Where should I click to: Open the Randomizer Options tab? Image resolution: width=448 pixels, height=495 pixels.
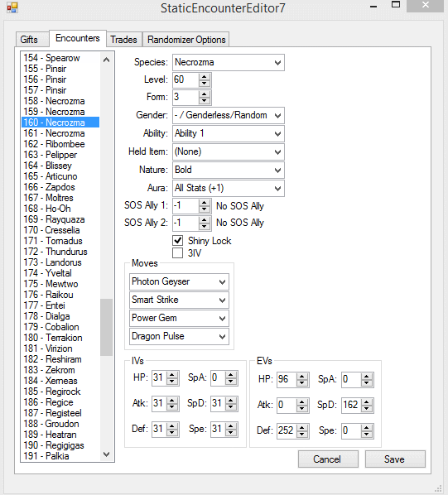click(186, 40)
